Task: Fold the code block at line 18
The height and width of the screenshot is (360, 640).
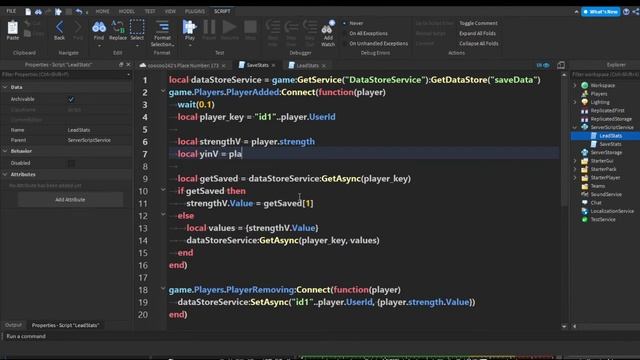Action: coord(163,289)
